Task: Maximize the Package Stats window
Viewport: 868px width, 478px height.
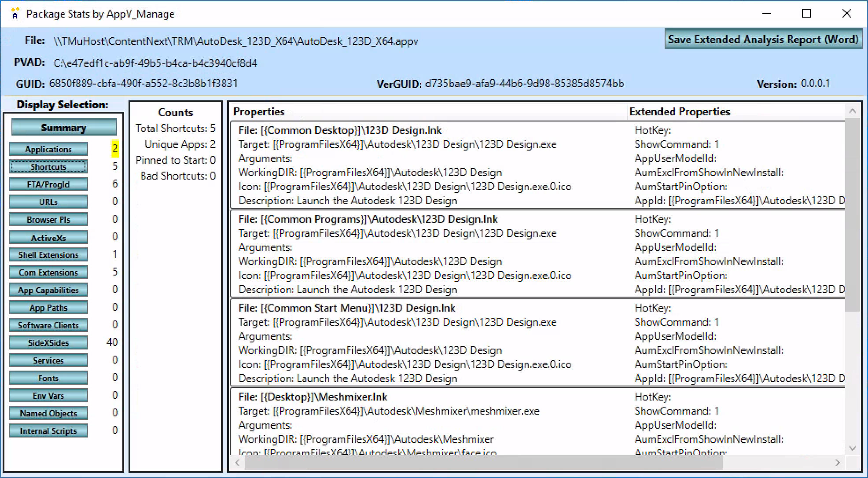Action: [x=806, y=14]
